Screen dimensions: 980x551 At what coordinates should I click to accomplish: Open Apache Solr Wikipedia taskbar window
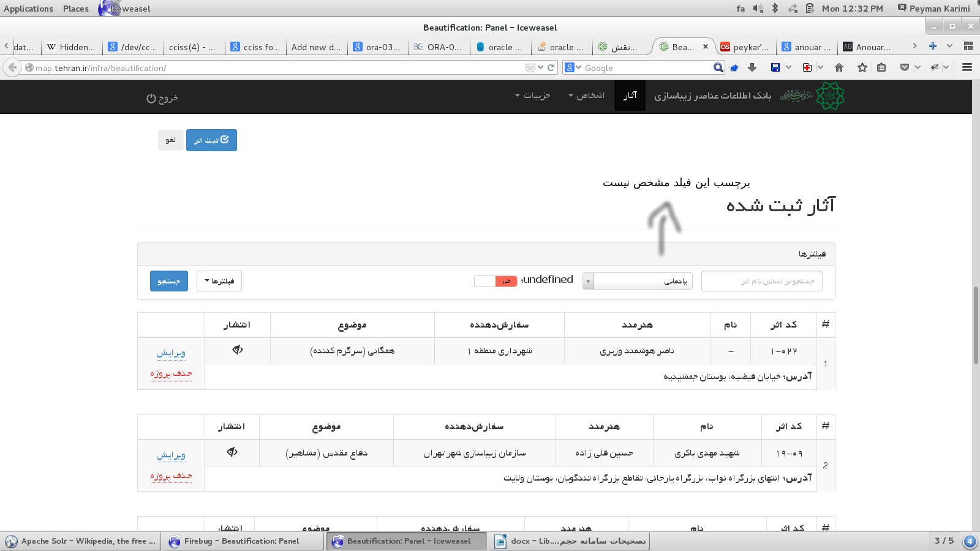(x=81, y=541)
